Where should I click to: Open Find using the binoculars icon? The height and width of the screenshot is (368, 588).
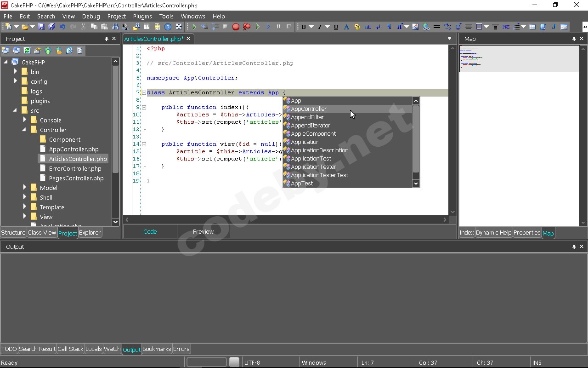[x=116, y=27]
